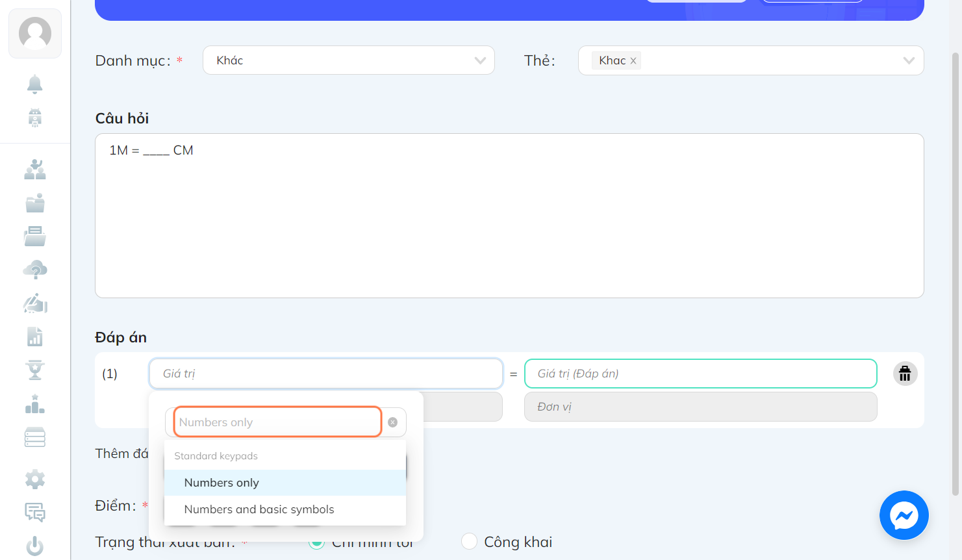Open the user profile avatar

point(35,33)
